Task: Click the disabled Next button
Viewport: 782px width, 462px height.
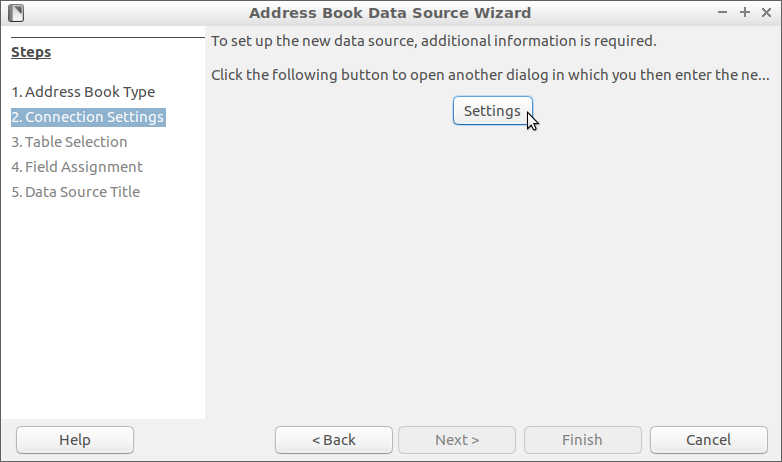Action: [x=457, y=440]
